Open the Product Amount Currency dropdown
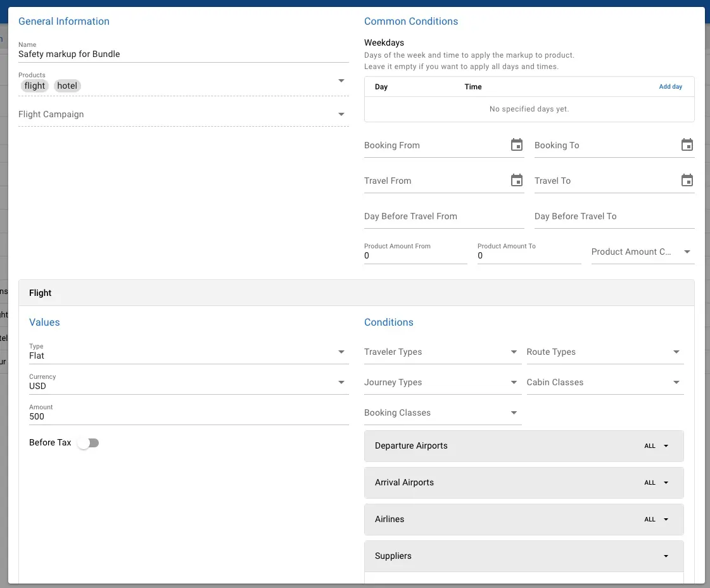The height and width of the screenshot is (588, 710). [x=642, y=252]
